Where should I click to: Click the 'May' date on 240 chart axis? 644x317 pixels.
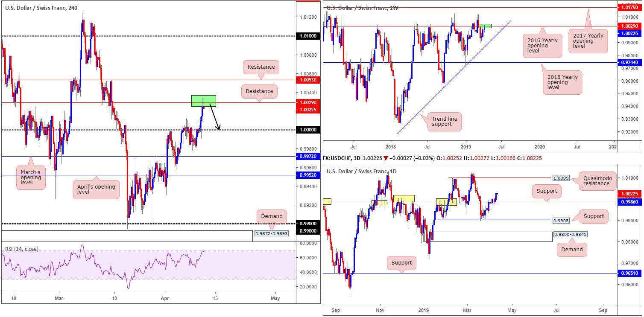[x=275, y=299]
